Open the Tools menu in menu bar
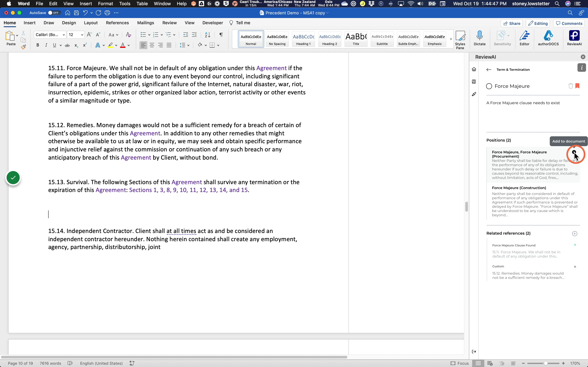Viewport: 588px width, 367px height. 125,4
